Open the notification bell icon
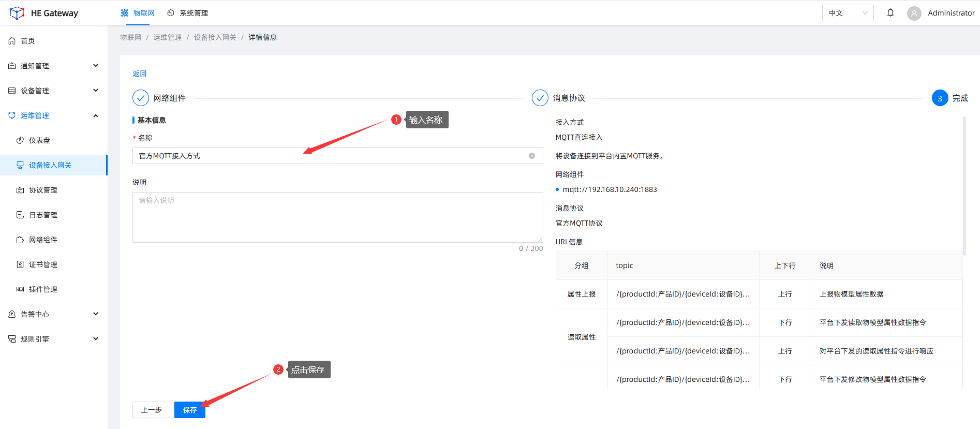 point(890,13)
